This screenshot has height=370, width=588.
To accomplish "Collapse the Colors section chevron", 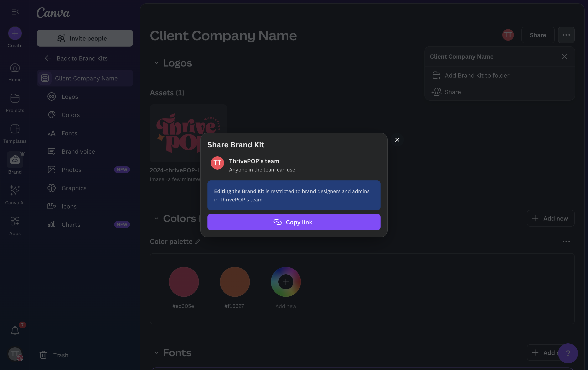I will pyautogui.click(x=156, y=218).
